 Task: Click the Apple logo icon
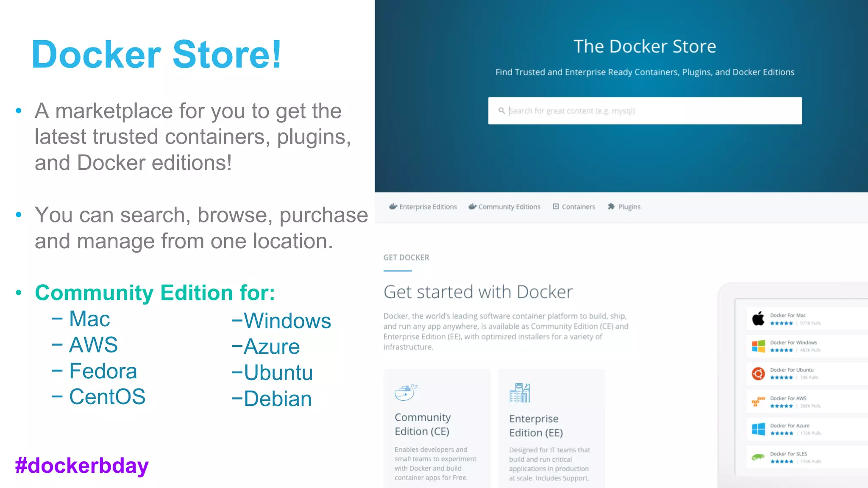[x=758, y=318]
